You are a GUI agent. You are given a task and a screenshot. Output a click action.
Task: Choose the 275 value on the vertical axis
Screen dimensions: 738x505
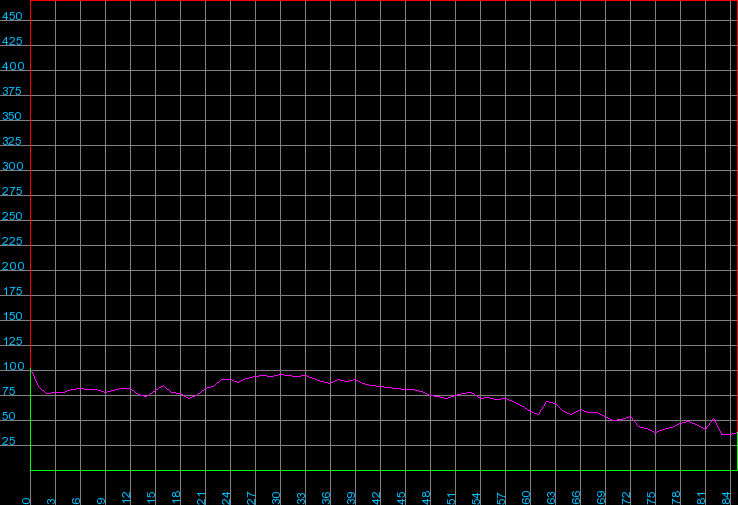(x=12, y=191)
